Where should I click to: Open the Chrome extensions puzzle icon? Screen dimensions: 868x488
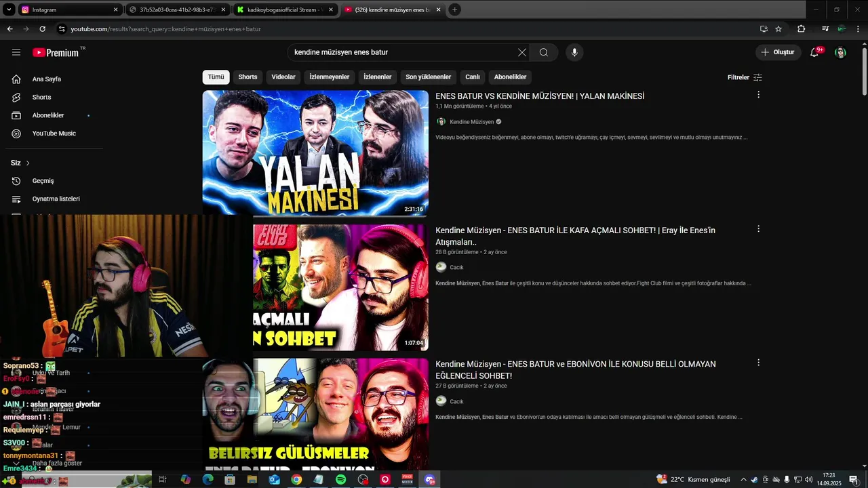[802, 28]
